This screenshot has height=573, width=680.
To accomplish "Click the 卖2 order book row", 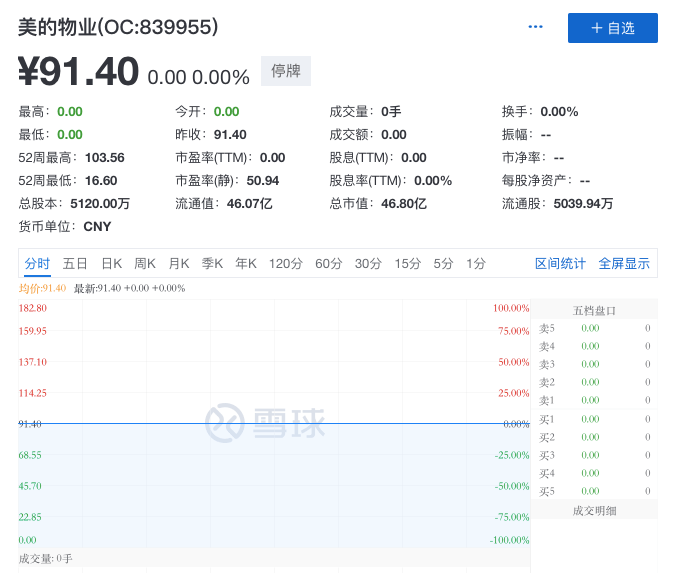I will (x=594, y=382).
